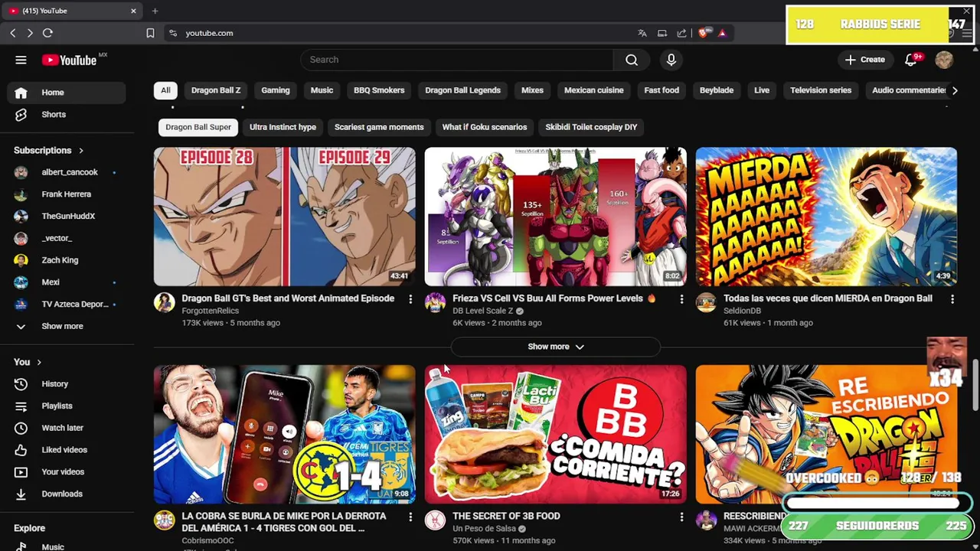This screenshot has height=551, width=980.
Task: Click in the Search input field
Action: click(x=457, y=60)
